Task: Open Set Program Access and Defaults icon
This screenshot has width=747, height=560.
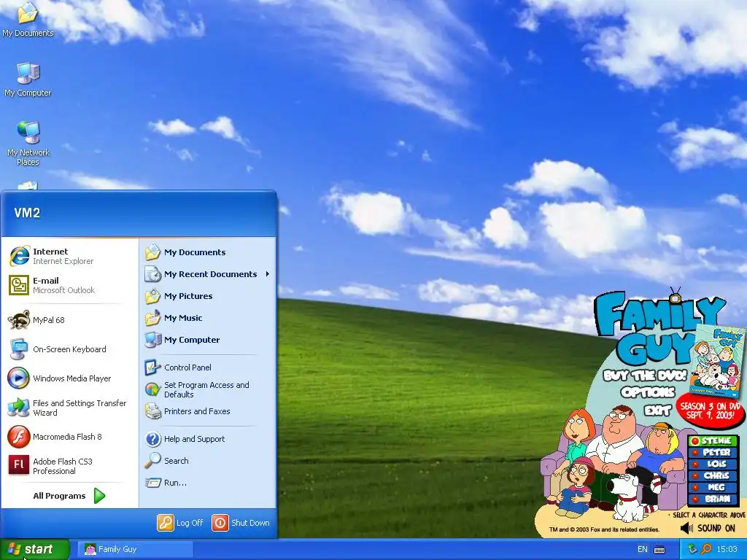Action: pos(153,389)
